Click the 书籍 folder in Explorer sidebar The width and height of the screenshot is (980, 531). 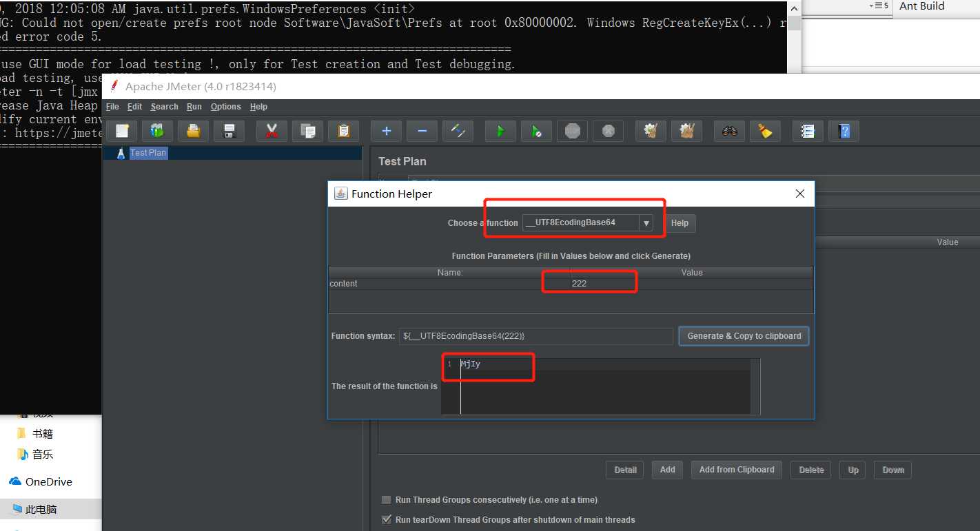(35, 434)
